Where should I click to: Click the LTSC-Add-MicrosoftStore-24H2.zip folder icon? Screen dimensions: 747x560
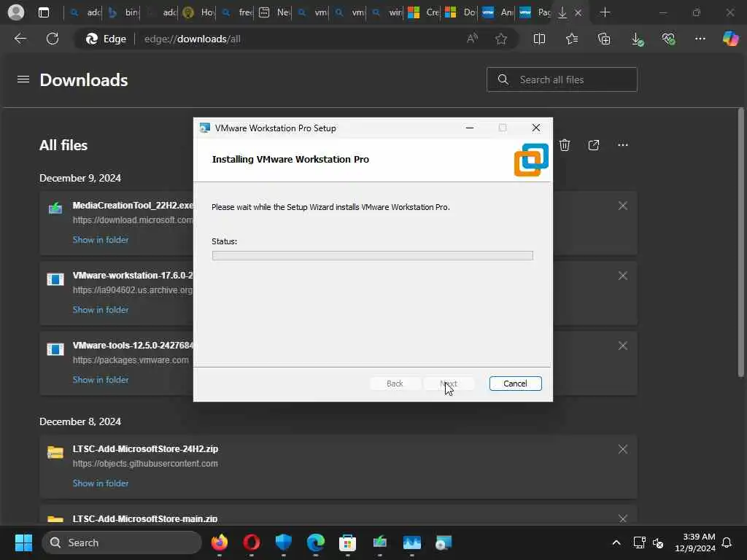coord(55,452)
